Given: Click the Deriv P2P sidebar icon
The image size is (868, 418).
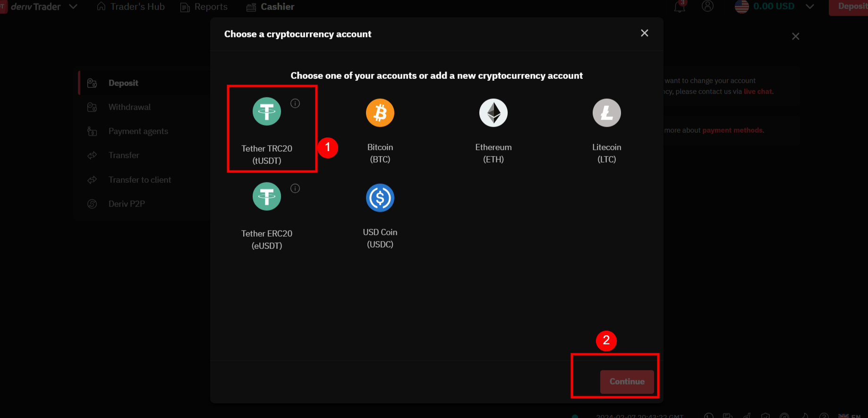Looking at the screenshot, I should (x=92, y=204).
